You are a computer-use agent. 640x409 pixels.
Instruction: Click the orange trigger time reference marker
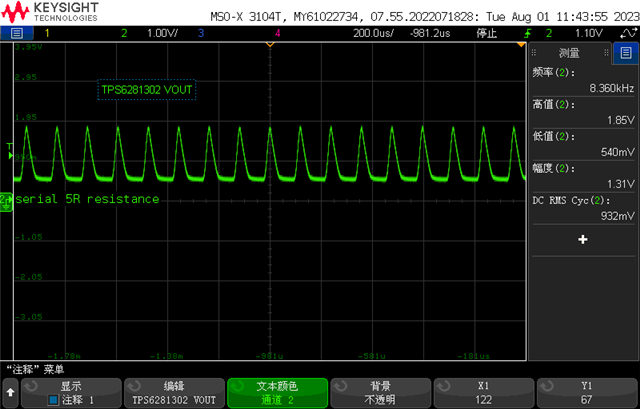pos(270,44)
